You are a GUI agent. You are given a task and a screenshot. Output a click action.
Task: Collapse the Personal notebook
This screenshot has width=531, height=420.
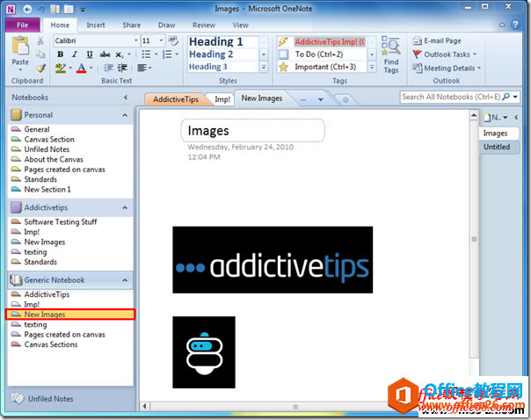[x=125, y=115]
